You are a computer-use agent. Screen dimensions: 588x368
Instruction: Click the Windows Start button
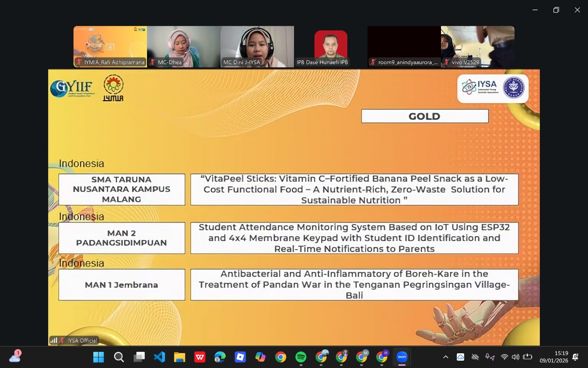pyautogui.click(x=98, y=357)
